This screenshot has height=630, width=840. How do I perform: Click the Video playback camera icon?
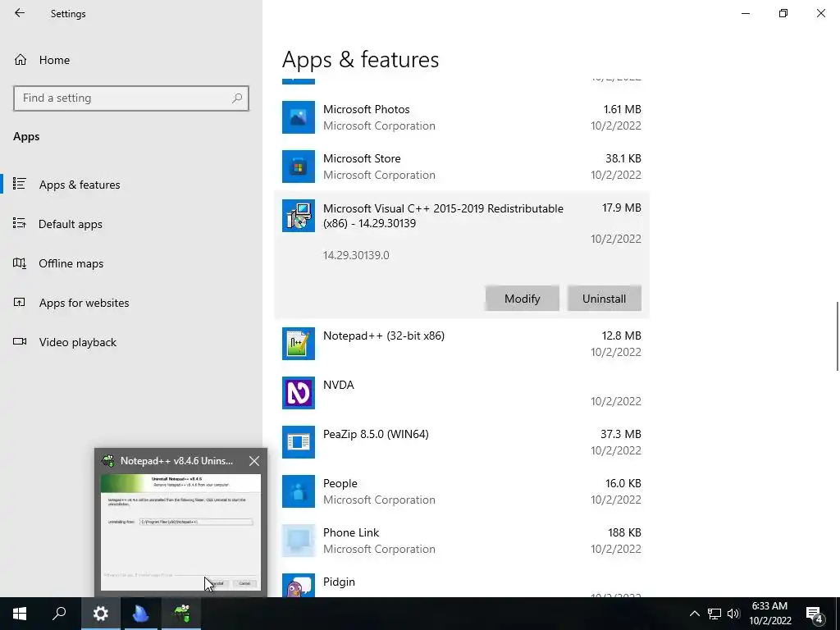click(20, 342)
